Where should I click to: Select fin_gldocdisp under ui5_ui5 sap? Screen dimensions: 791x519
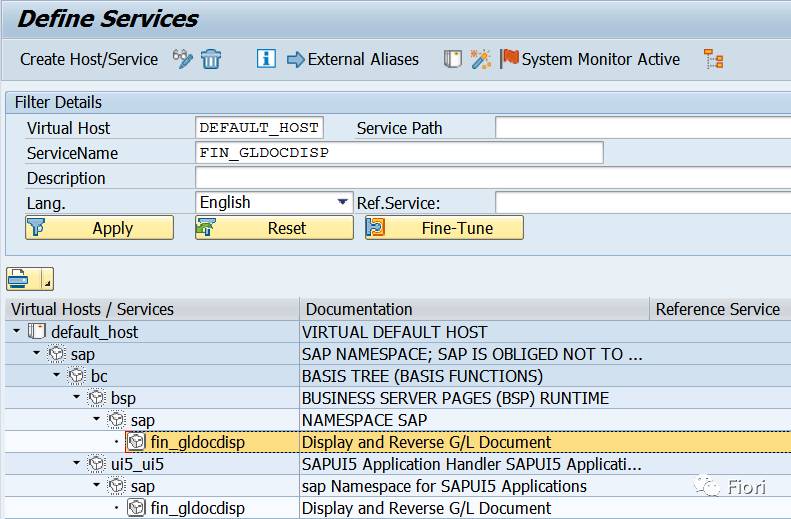(x=197, y=508)
